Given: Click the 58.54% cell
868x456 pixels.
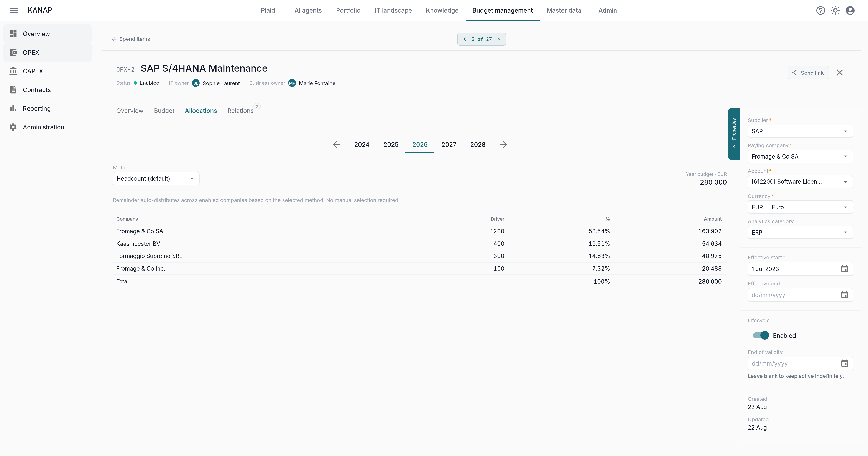Looking at the screenshot, I should click(x=599, y=231).
